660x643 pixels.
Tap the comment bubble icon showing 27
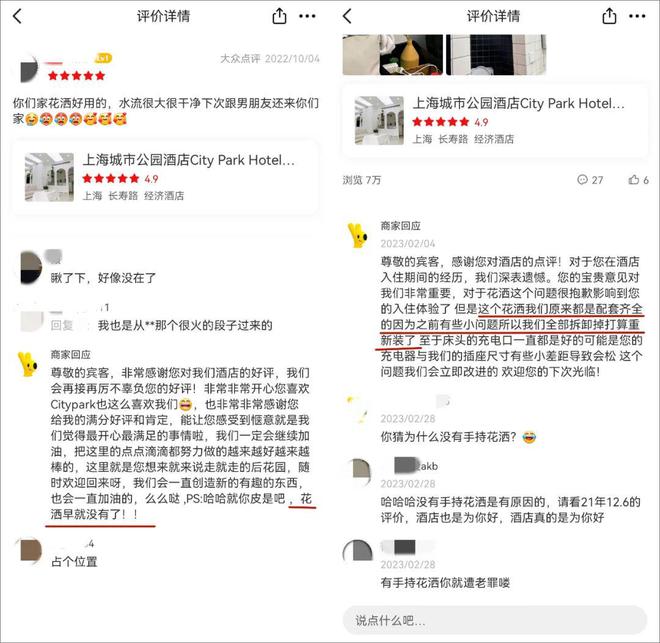pos(583,180)
